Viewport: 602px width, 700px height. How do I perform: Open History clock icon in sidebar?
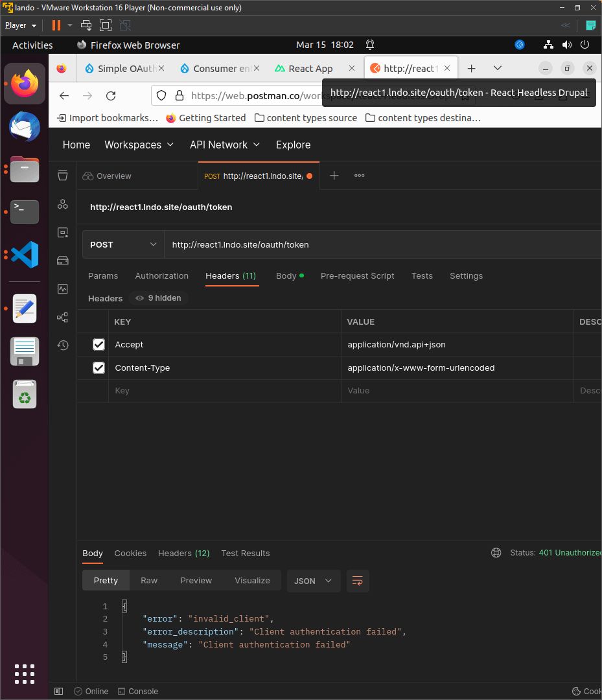pos(62,345)
